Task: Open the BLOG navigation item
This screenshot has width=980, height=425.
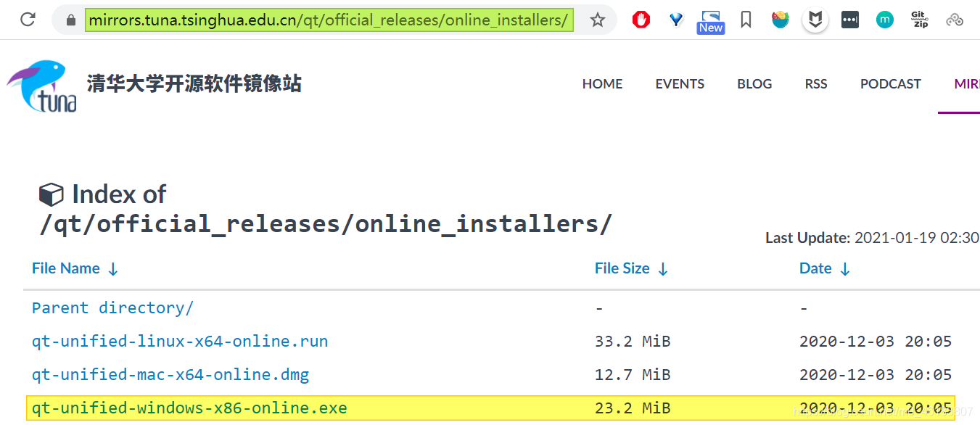Action: point(754,84)
